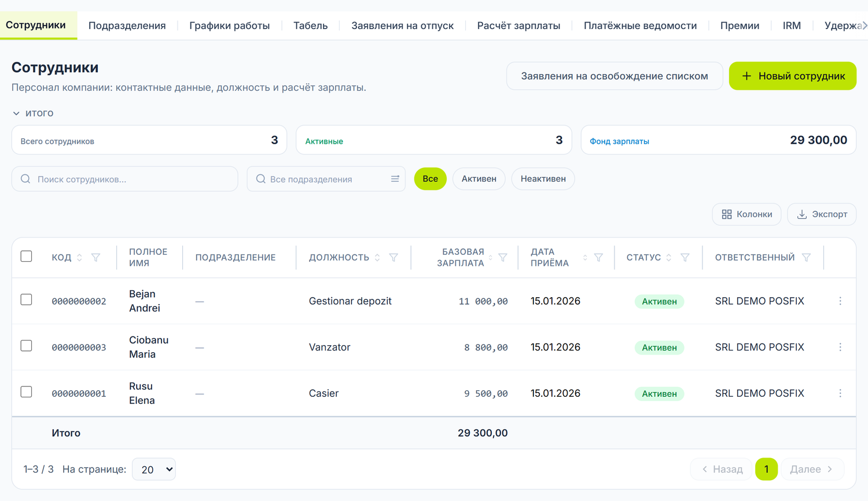Open the filter for ДОЛЖНОСТЬ column
The image size is (868, 501).
393,257
